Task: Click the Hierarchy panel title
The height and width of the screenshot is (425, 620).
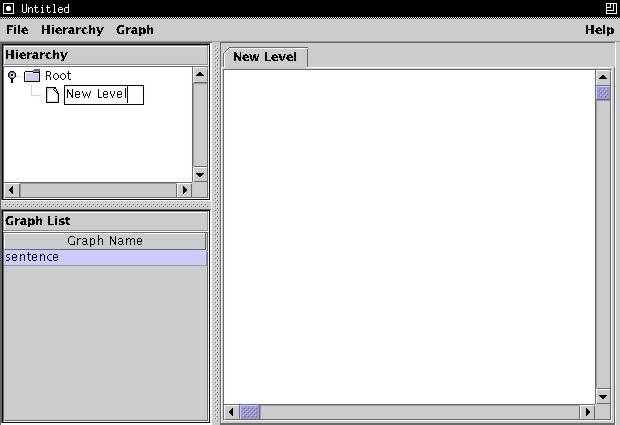Action: tap(37, 55)
